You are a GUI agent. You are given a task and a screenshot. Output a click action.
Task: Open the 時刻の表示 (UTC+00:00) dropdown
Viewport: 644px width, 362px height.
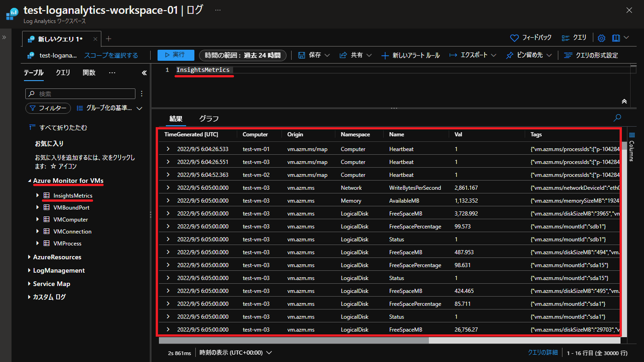(x=235, y=353)
